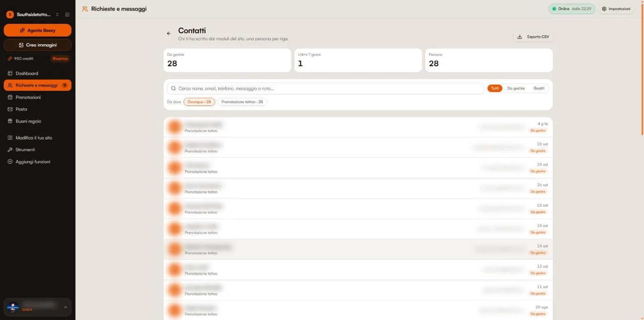Launch Agente Beezy
The image size is (644, 320).
tap(37, 30)
